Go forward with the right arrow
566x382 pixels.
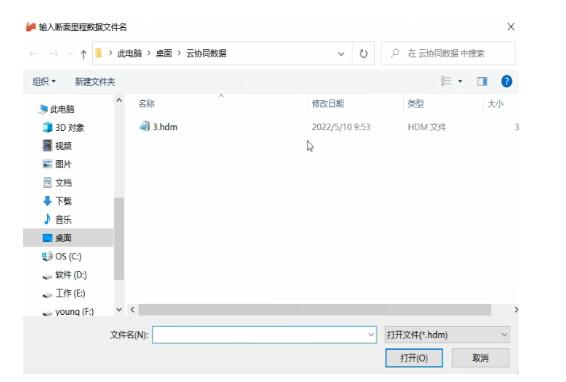click(x=53, y=54)
